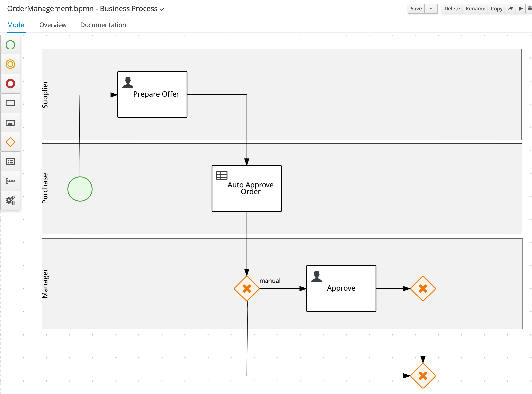Select the Activities rectangle palette icon
This screenshot has height=394, width=532.
pos(10,103)
